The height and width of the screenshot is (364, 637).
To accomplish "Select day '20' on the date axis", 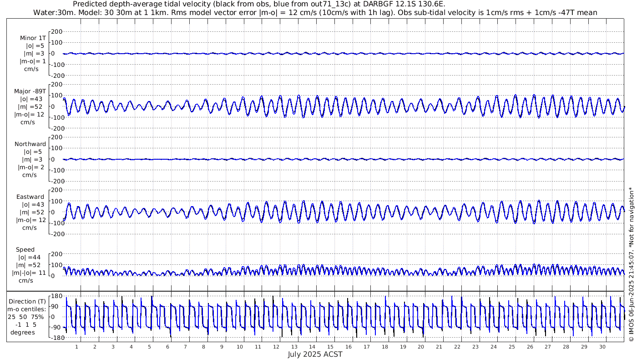I will point(421,347).
